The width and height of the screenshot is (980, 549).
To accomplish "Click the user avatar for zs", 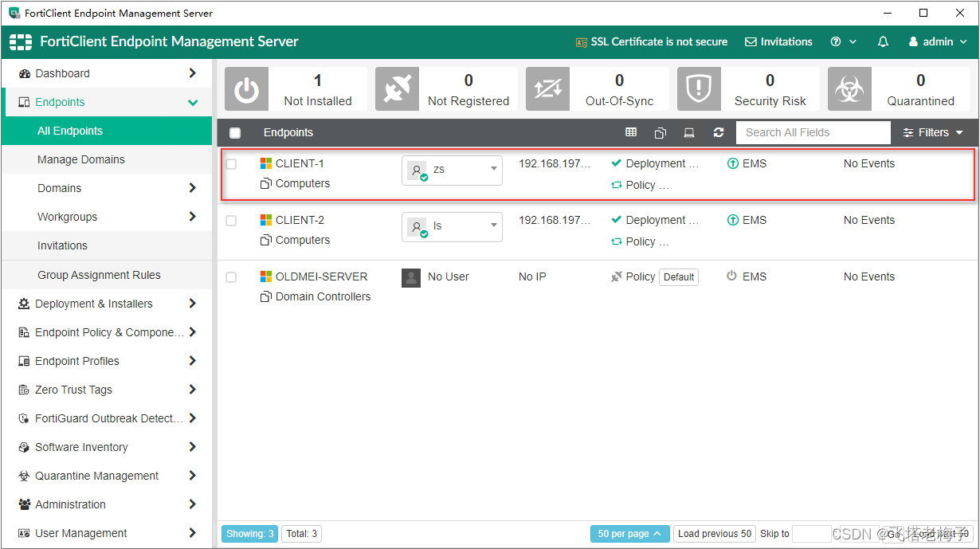I will (x=417, y=171).
